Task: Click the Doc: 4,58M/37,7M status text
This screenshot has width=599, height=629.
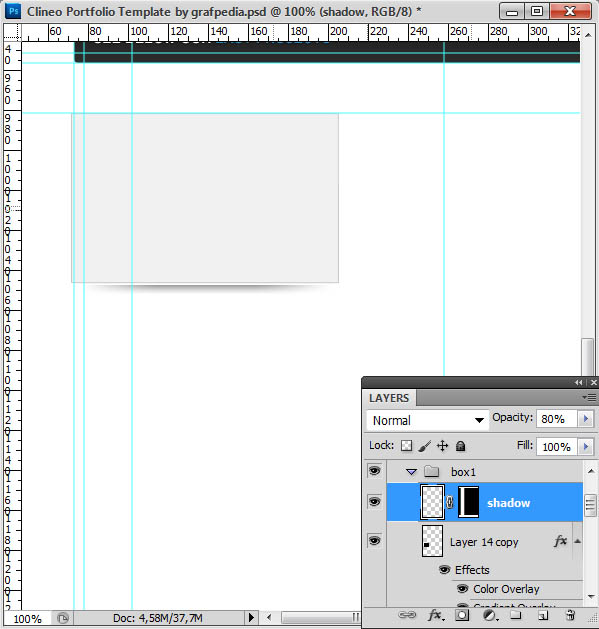Action: (x=157, y=618)
